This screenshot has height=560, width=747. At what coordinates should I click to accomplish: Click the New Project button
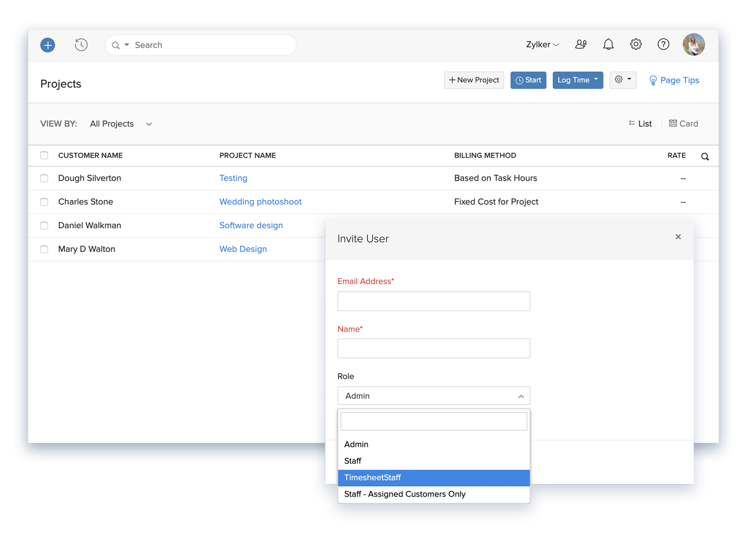474,80
